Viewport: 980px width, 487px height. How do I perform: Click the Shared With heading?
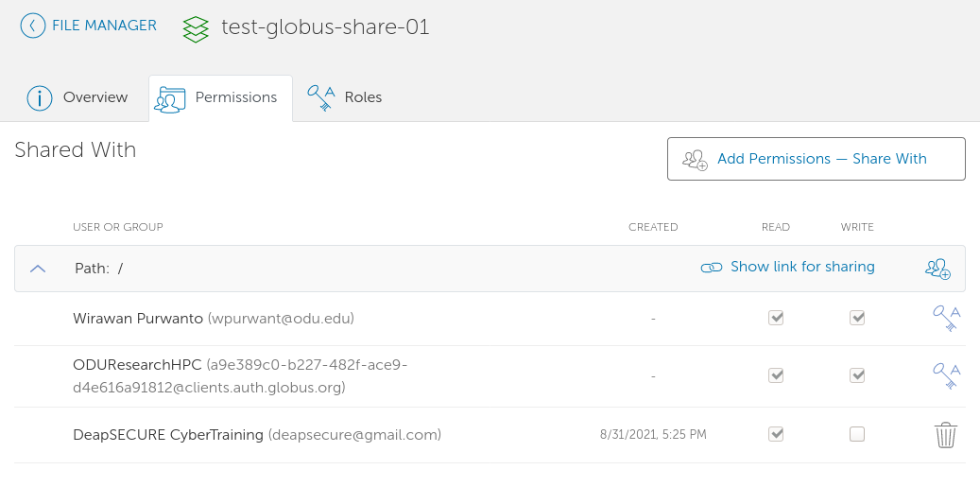pyautogui.click(x=75, y=150)
